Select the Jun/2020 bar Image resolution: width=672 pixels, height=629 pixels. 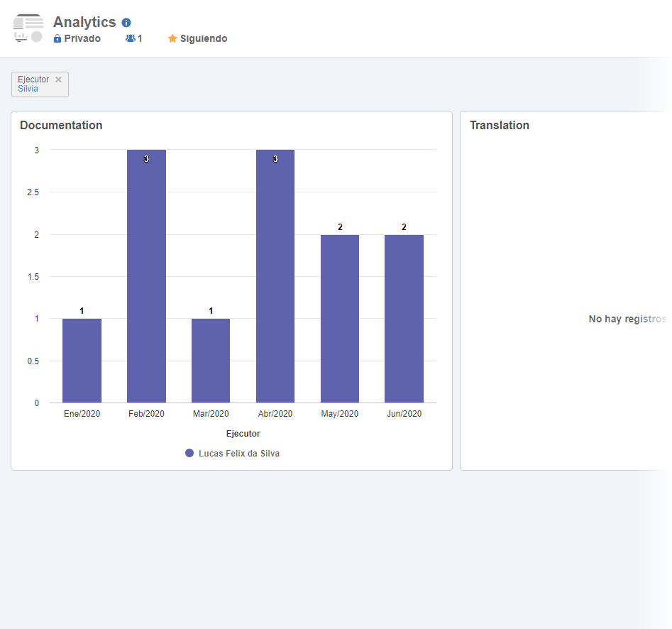[x=404, y=319]
